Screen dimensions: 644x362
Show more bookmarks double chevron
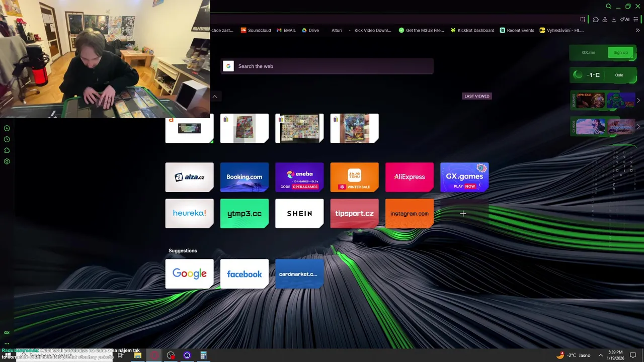pyautogui.click(x=637, y=30)
